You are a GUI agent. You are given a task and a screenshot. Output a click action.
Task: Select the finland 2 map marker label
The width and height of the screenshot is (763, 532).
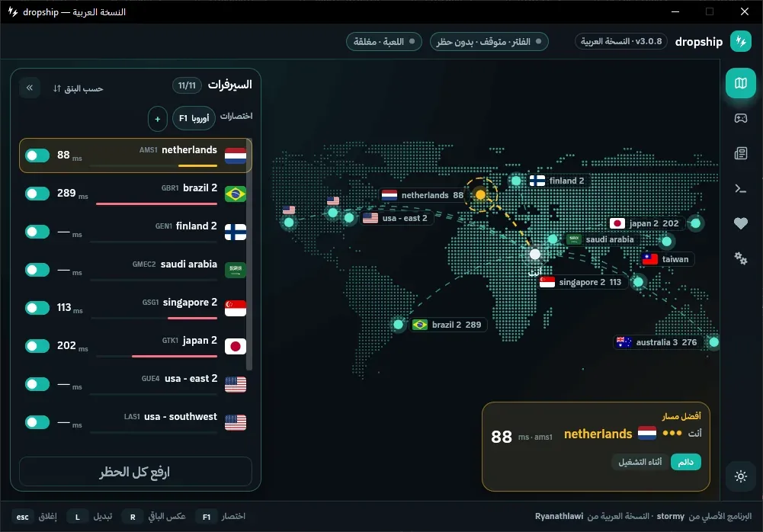coord(558,181)
